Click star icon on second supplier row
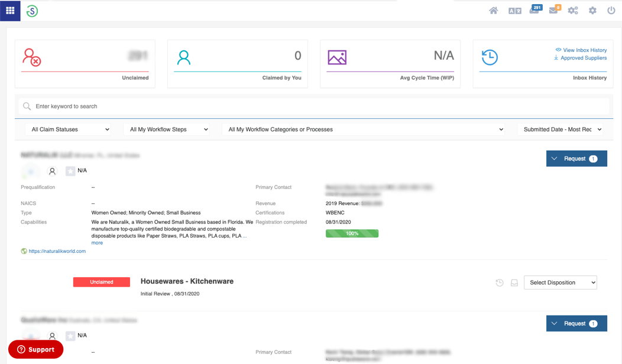 coord(70,336)
